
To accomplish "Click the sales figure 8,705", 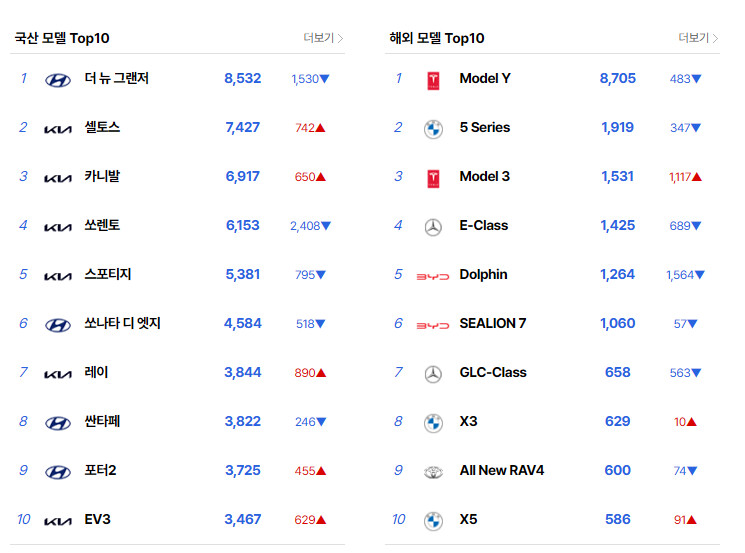I will click(x=618, y=78).
